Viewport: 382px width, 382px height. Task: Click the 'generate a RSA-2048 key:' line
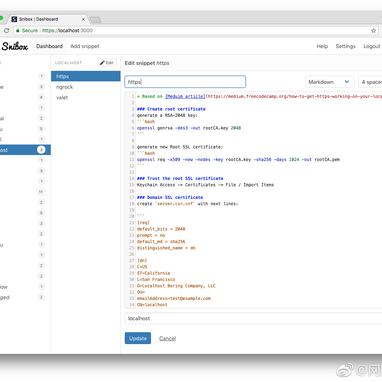(167, 115)
